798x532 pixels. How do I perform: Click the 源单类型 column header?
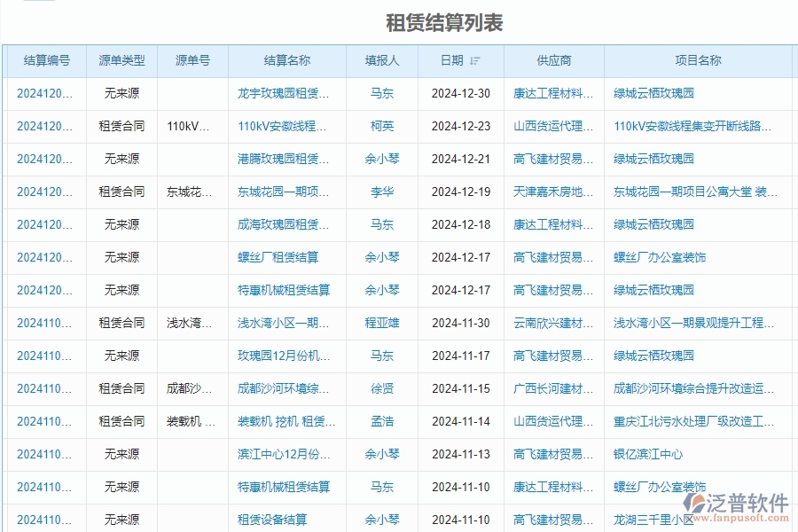[120, 60]
